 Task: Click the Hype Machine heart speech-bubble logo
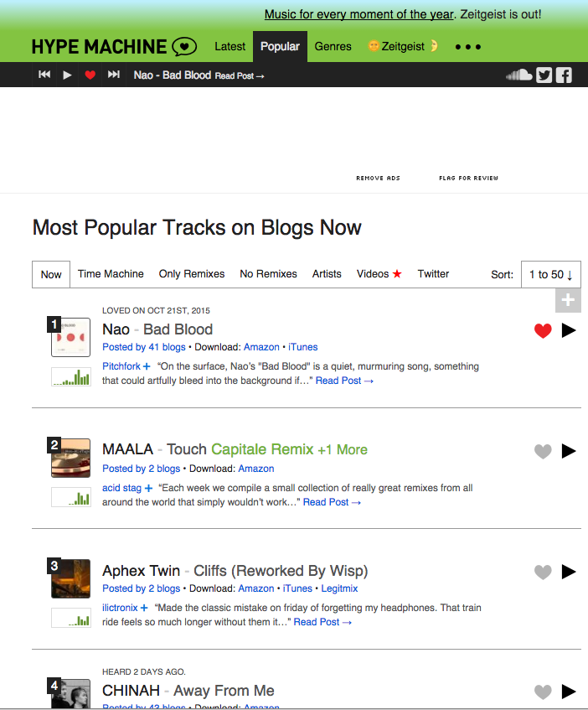pos(184,46)
